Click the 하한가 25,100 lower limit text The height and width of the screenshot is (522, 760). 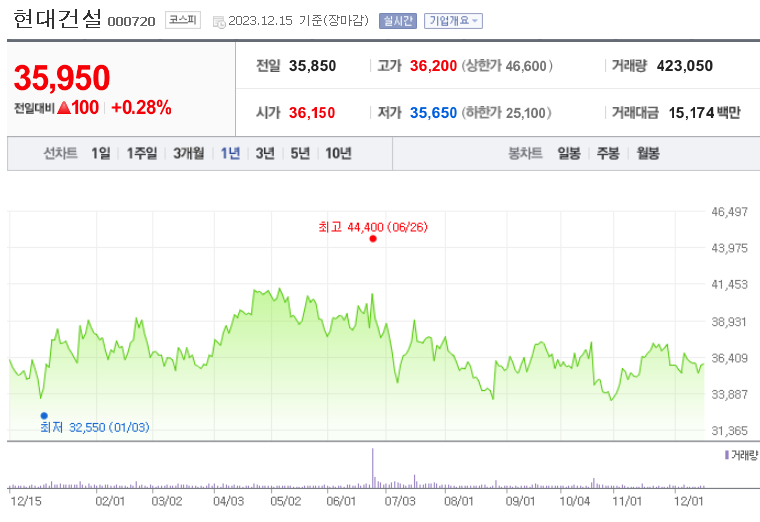pos(507,113)
